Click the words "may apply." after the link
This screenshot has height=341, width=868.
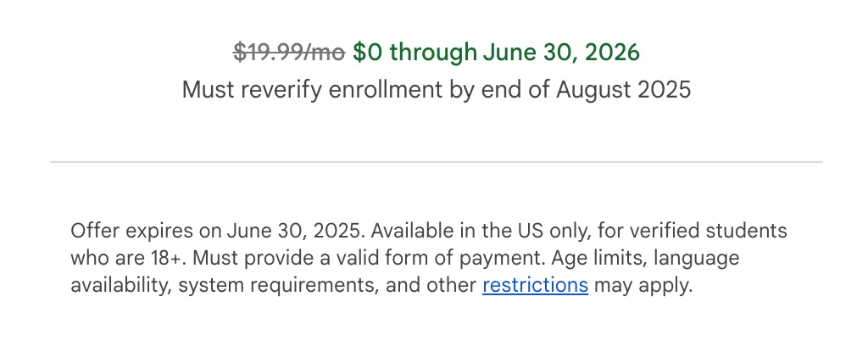[643, 285]
